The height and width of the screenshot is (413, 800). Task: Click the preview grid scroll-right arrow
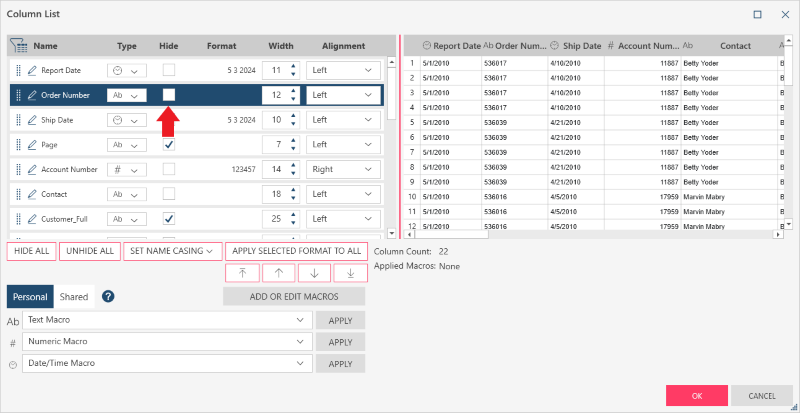coord(779,234)
